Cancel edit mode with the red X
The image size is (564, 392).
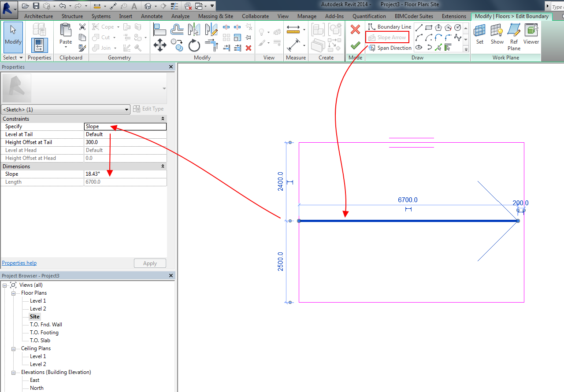pos(355,30)
